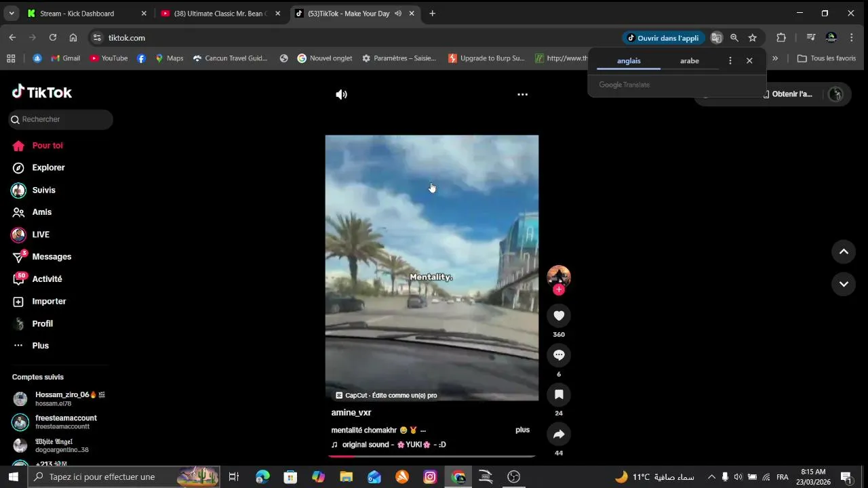Screen dimensions: 868x488
Task: Show hidden system tray icons
Action: coord(711,477)
